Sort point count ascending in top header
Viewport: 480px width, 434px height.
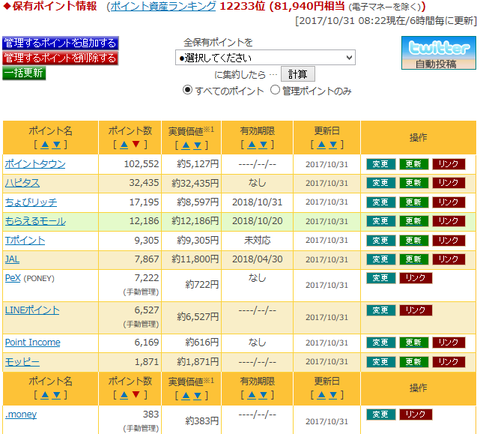(124, 145)
